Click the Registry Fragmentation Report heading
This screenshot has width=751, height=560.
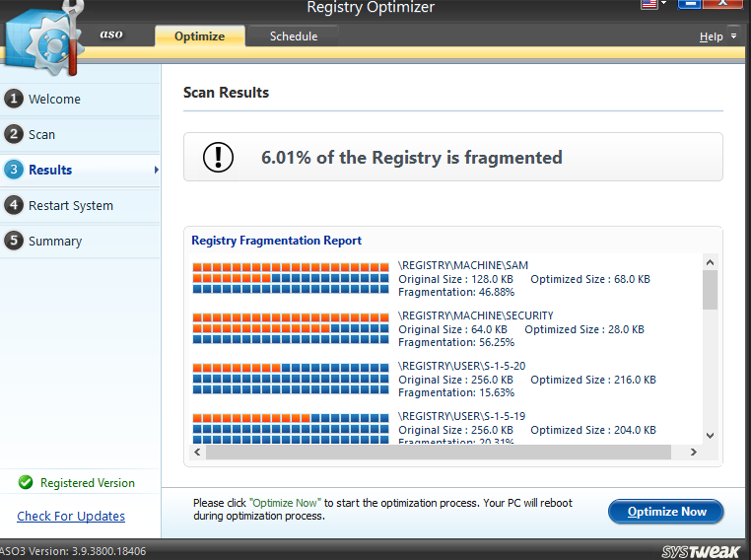pyautogui.click(x=276, y=241)
